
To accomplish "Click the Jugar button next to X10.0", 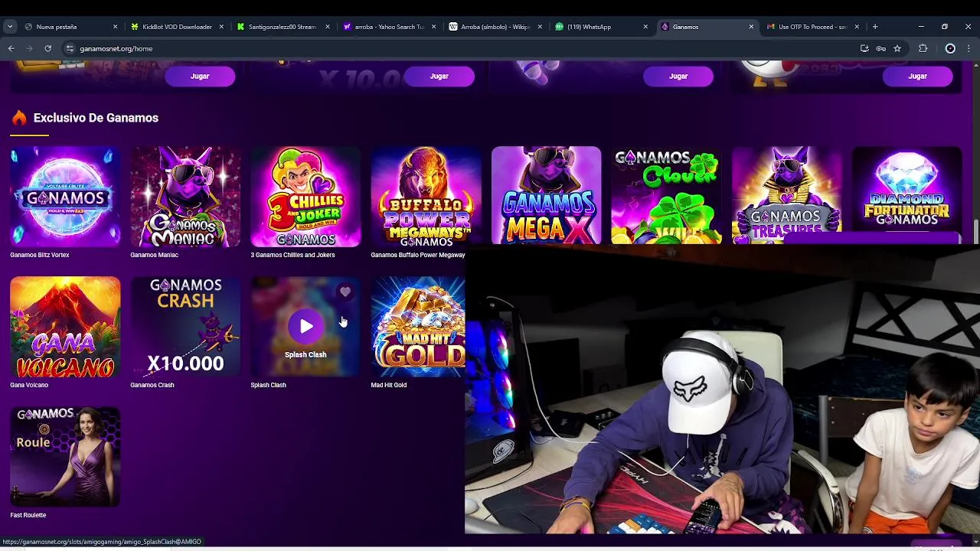I will 439,76.
